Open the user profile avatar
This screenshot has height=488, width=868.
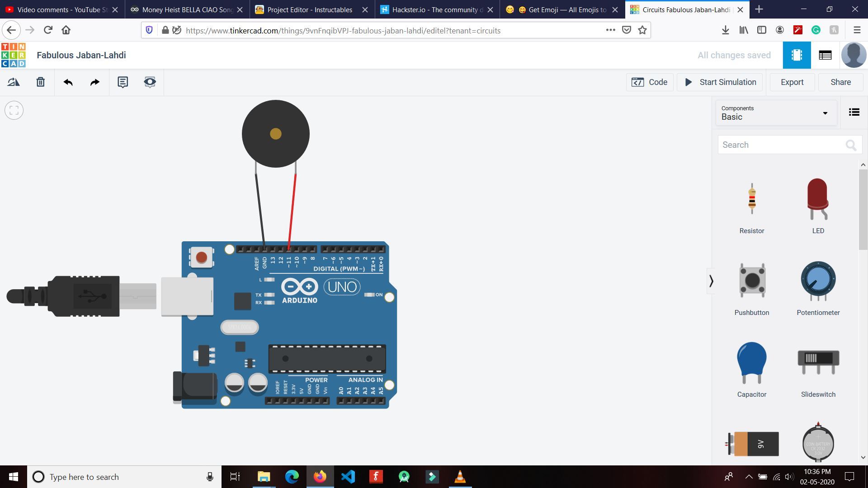click(x=854, y=55)
